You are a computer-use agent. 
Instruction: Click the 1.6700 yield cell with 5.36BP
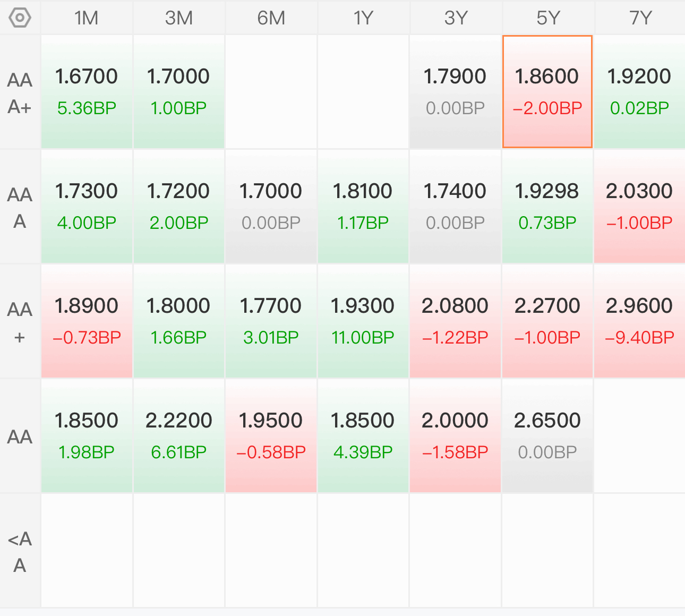tap(87, 92)
